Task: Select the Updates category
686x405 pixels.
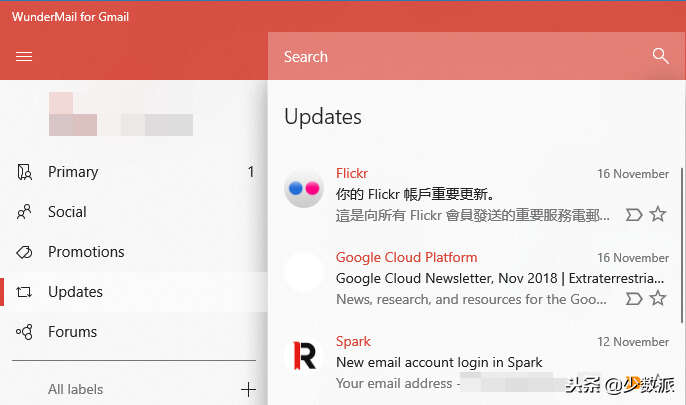Action: point(133,292)
